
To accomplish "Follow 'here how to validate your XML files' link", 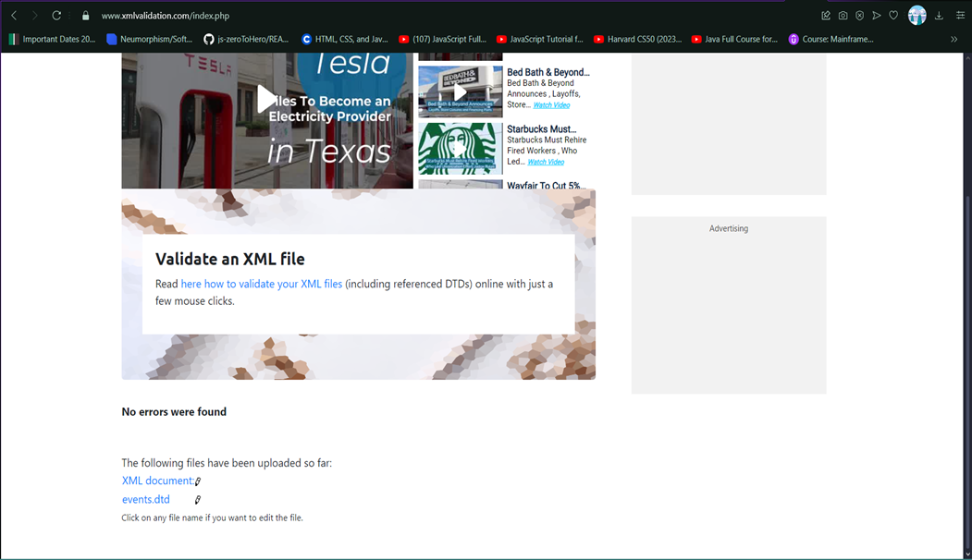I will pos(261,284).
